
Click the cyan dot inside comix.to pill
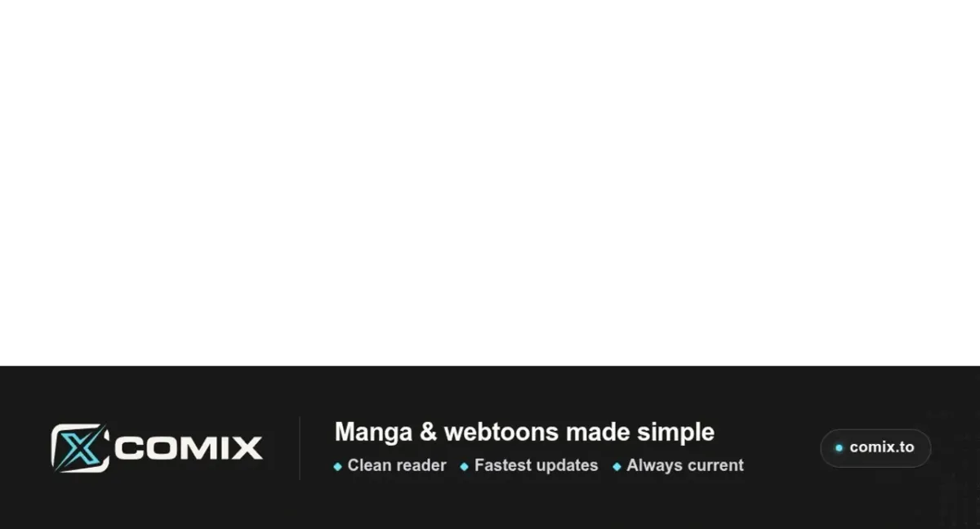(839, 448)
